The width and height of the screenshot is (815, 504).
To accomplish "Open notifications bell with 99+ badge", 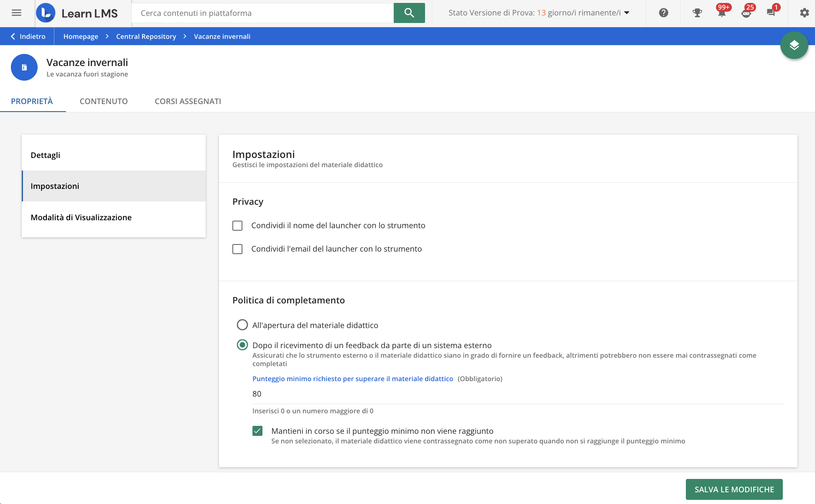I will point(722,13).
